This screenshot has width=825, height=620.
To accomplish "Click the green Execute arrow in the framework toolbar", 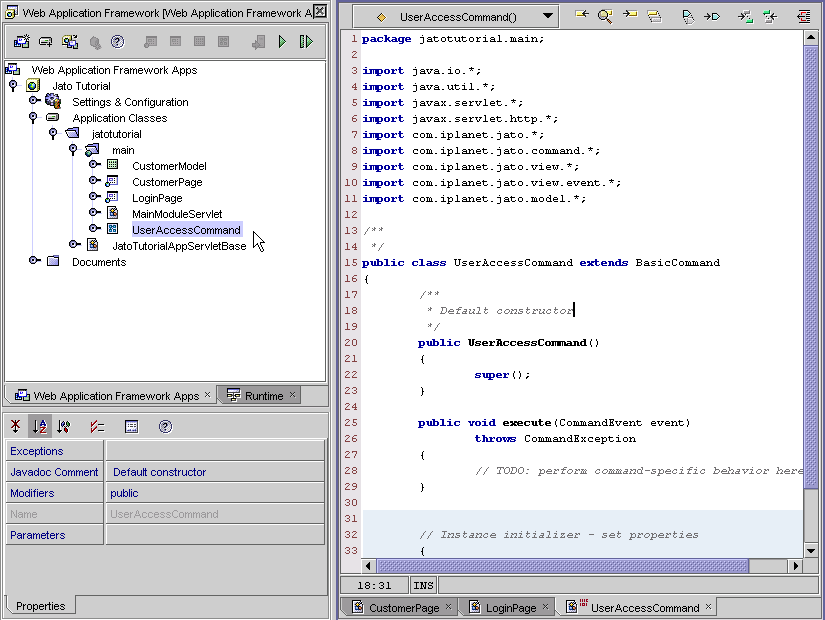I will [x=282, y=42].
